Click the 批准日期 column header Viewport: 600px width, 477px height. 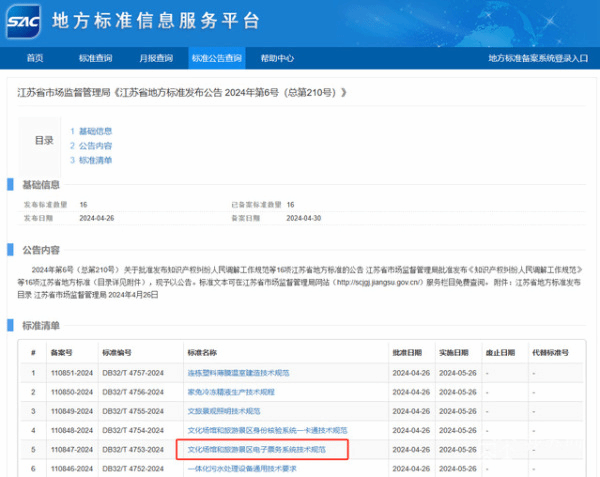(x=407, y=353)
